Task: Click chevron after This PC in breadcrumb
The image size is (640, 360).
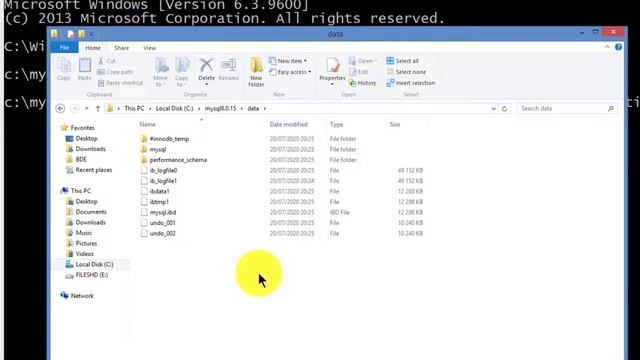Action: 150,109
